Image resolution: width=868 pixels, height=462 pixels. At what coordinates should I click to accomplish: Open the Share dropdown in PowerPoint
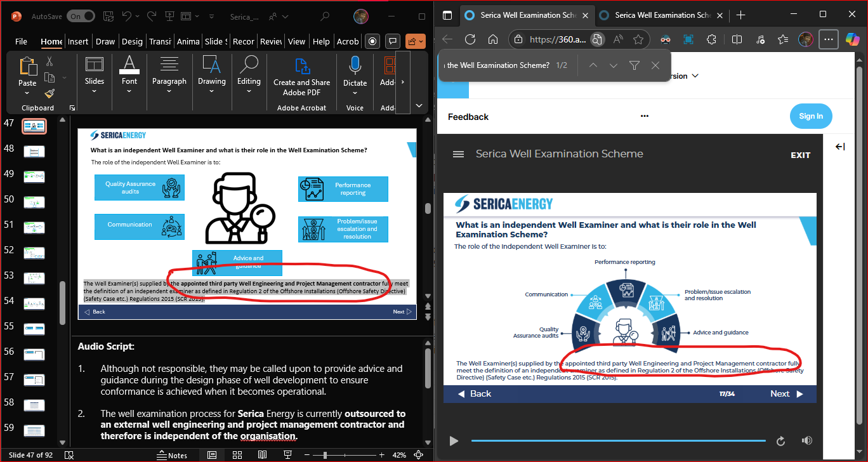coord(416,41)
